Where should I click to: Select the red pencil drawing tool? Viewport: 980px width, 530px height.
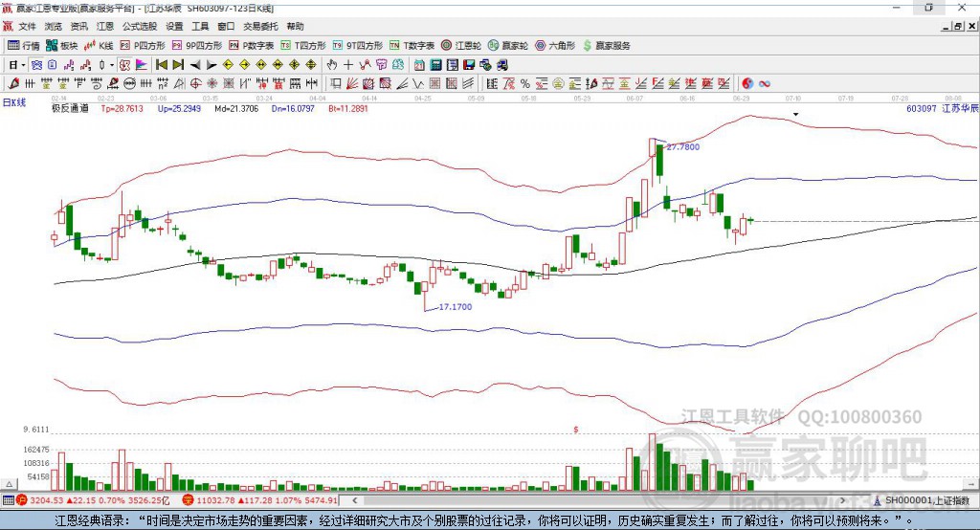pos(13,84)
